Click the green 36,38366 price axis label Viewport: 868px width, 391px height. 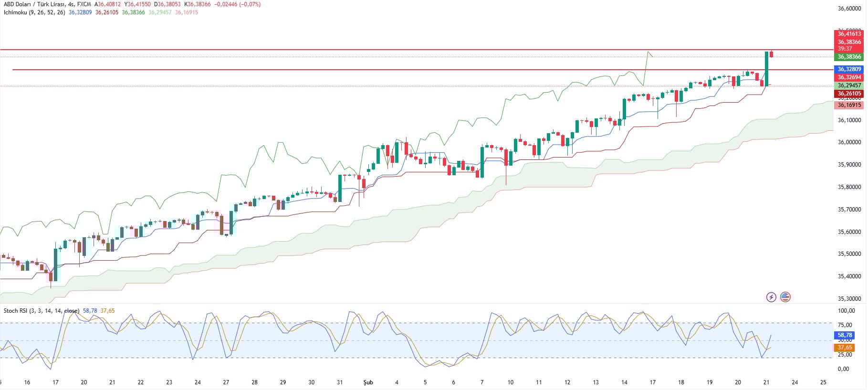pos(849,57)
